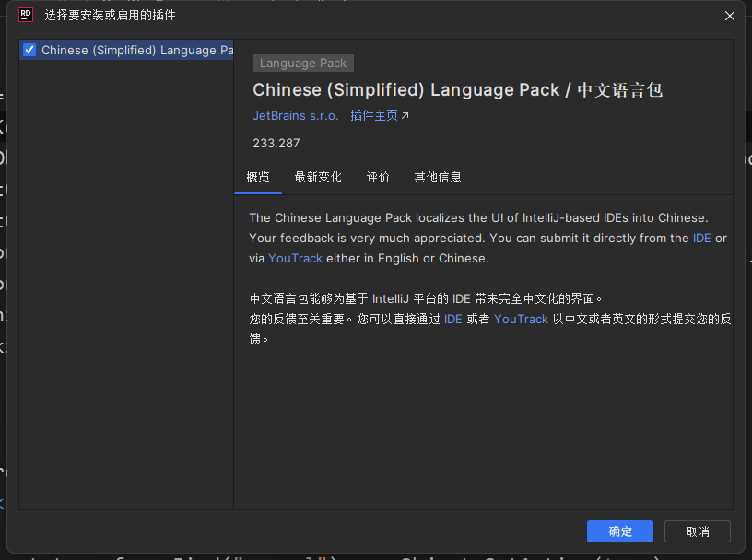Open the YouTrack link in the English text
Screen dimensions: 752x560
click(x=295, y=258)
